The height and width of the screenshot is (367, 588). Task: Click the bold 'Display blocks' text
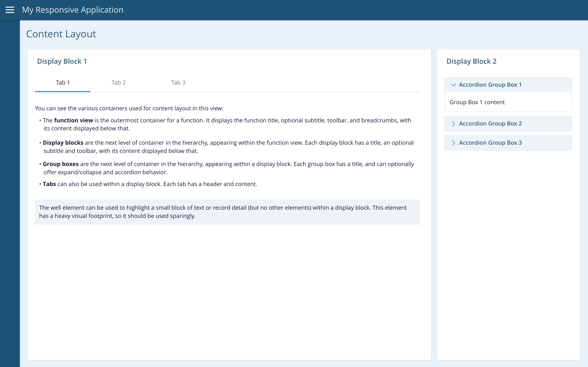[63, 143]
